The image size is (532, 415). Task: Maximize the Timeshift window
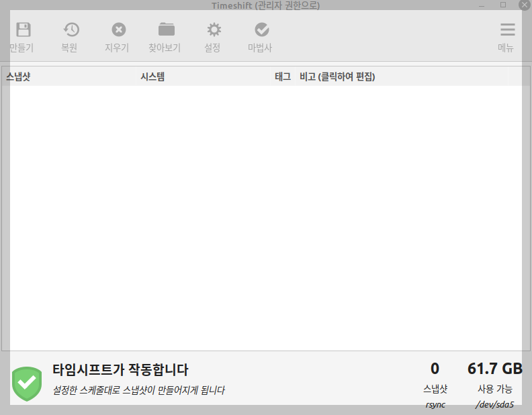pyautogui.click(x=503, y=5)
